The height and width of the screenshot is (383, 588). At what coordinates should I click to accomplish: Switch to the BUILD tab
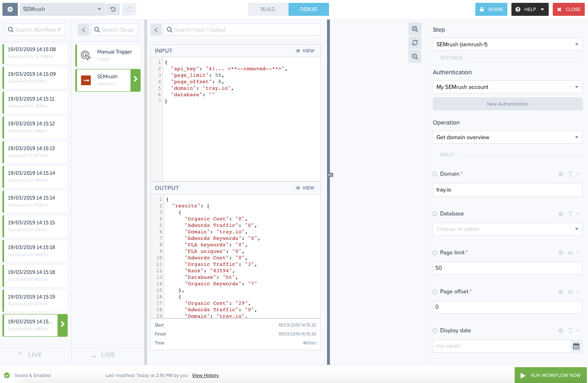tap(268, 9)
